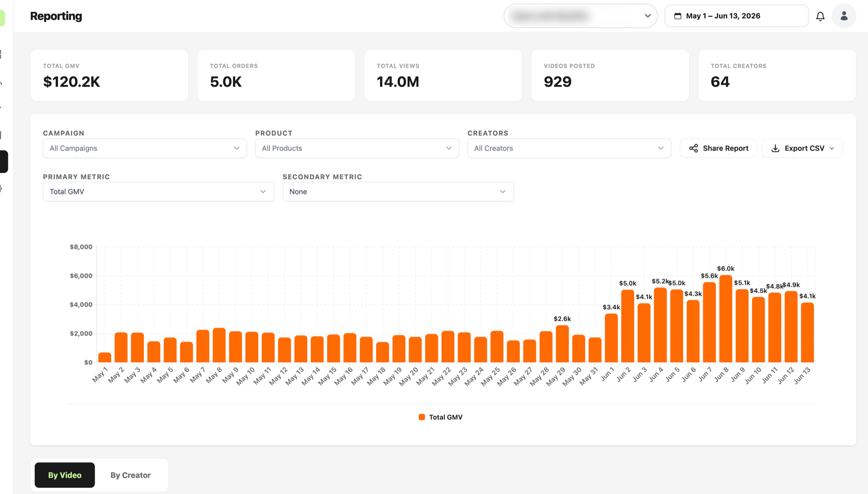This screenshot has width=868, height=494.
Task: Click the Export CSV button label
Action: coord(804,148)
